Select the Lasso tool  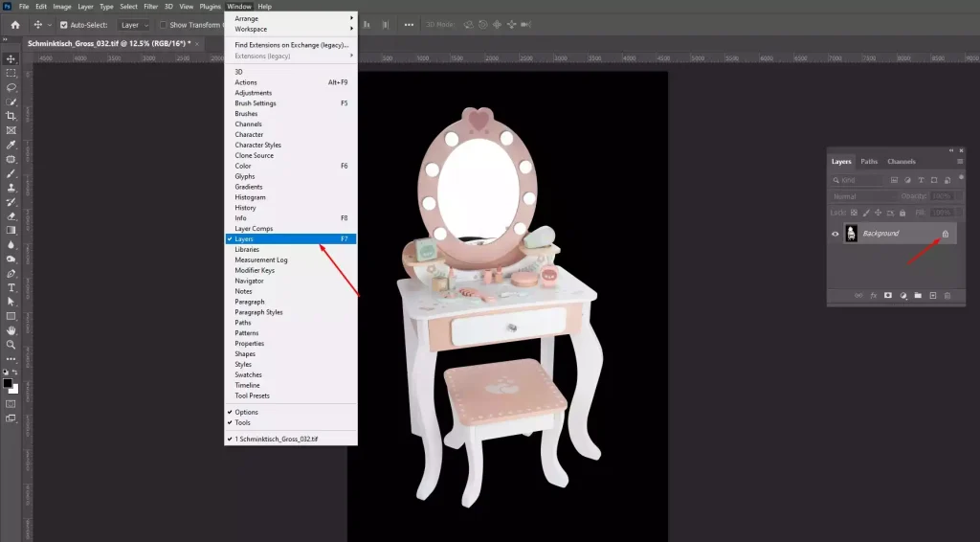coord(11,87)
